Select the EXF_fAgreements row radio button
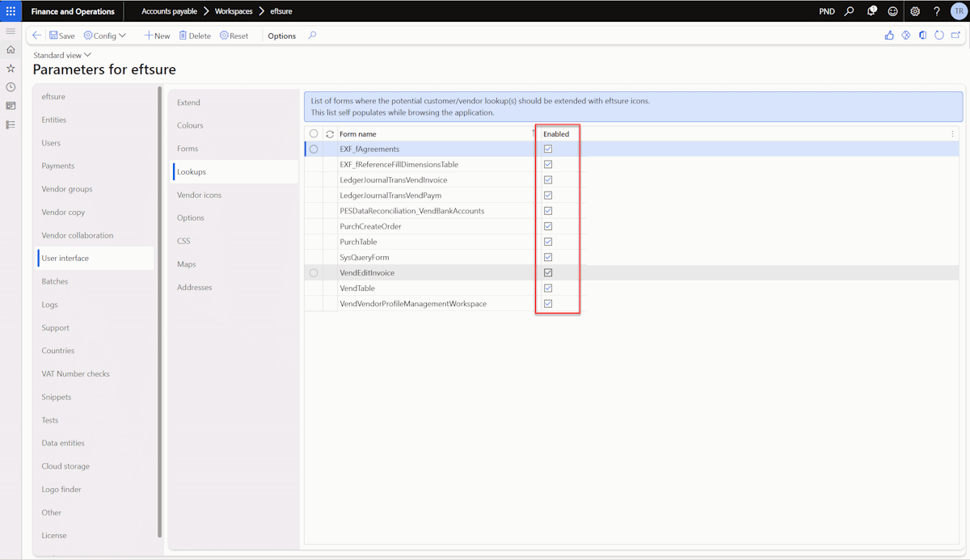Image resolution: width=970 pixels, height=560 pixels. tap(314, 149)
